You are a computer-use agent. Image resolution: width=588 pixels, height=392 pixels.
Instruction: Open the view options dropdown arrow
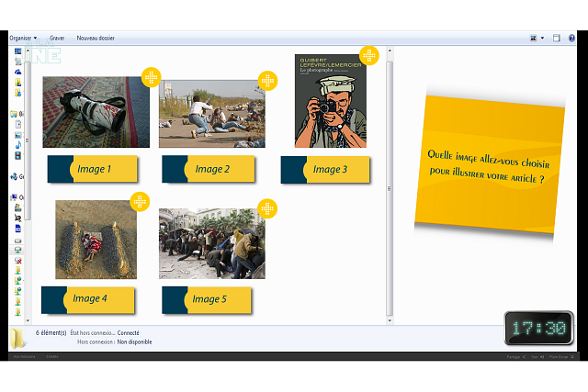542,39
